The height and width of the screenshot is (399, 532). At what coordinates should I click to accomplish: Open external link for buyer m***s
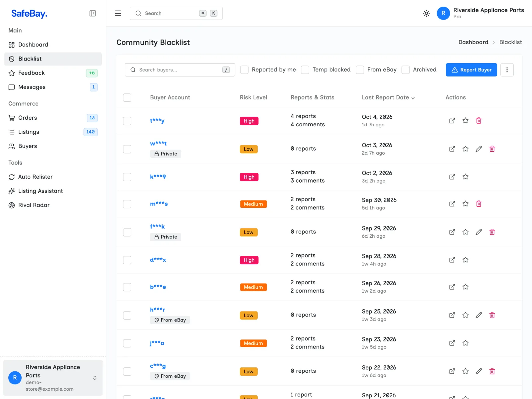(452, 204)
